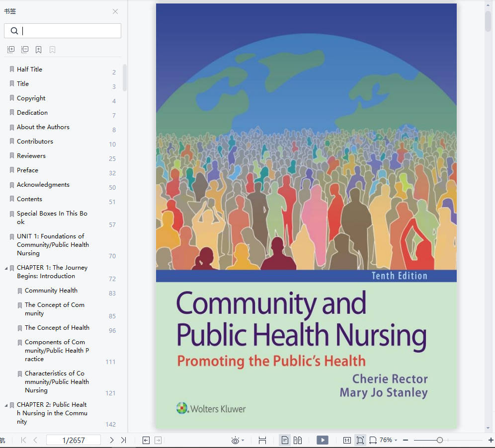Open the Community Health sub-bookmark

[51, 290]
